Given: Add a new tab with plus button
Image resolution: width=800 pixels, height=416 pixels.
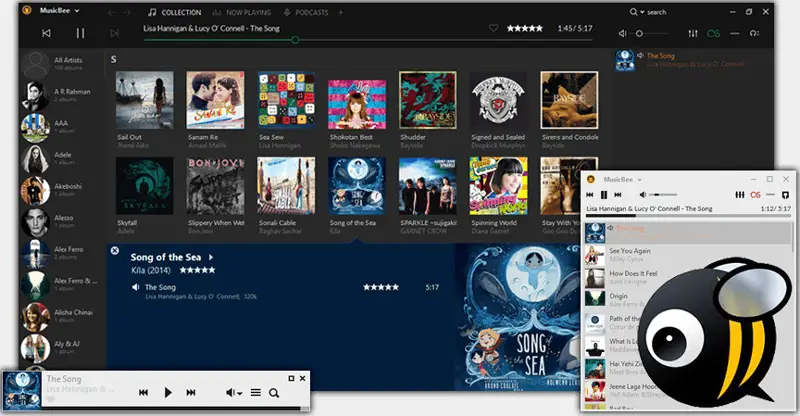Looking at the screenshot, I should click(340, 12).
